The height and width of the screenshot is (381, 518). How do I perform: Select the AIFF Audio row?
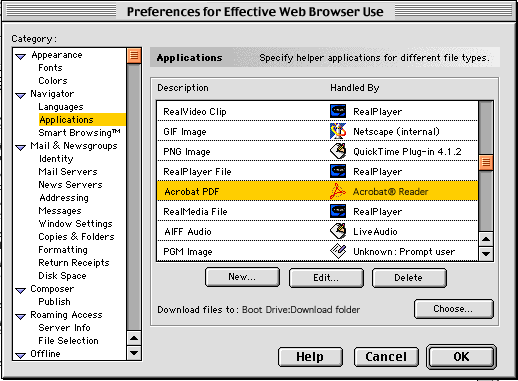tap(317, 231)
